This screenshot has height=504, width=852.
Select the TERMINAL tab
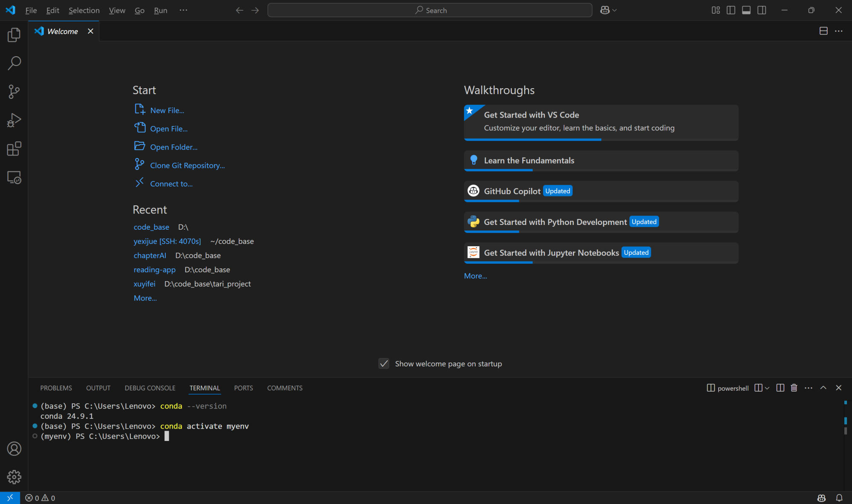point(205,388)
